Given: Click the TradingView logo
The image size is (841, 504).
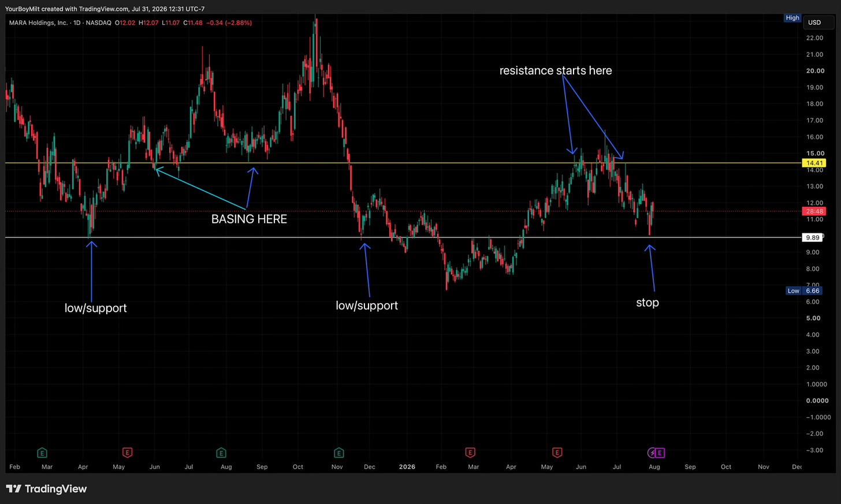Looking at the screenshot, I should [46, 489].
